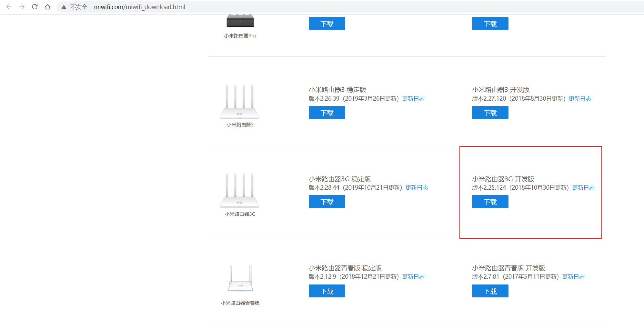644x329 pixels.
Task: Click version text 版本2.26.39
Action: 324,99
